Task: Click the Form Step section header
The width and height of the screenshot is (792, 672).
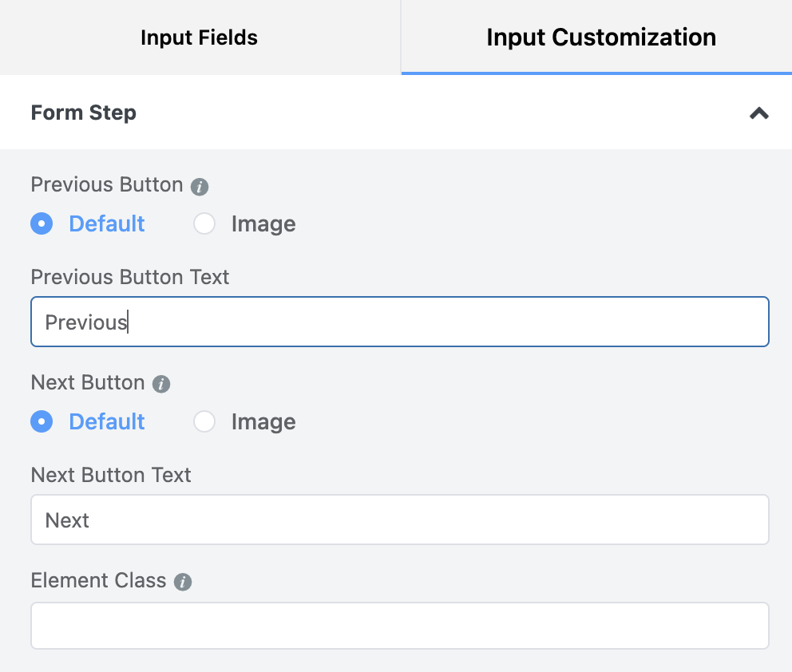Action: tap(84, 113)
